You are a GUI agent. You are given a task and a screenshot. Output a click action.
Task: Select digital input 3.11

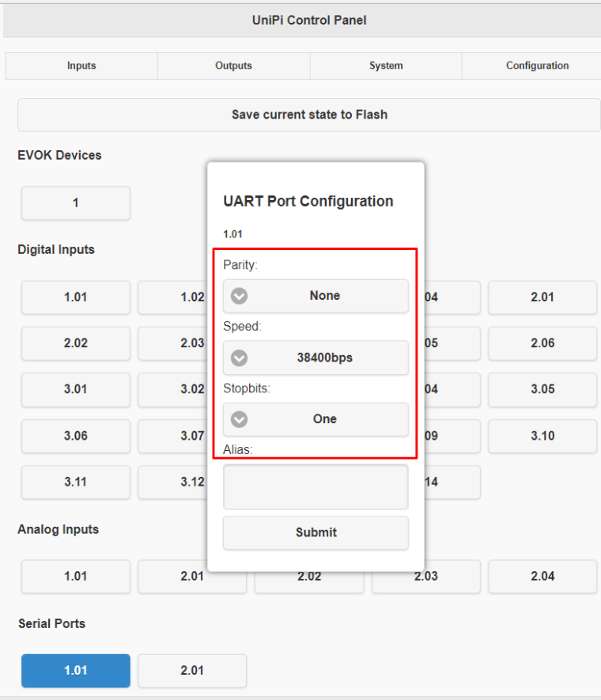(76, 482)
